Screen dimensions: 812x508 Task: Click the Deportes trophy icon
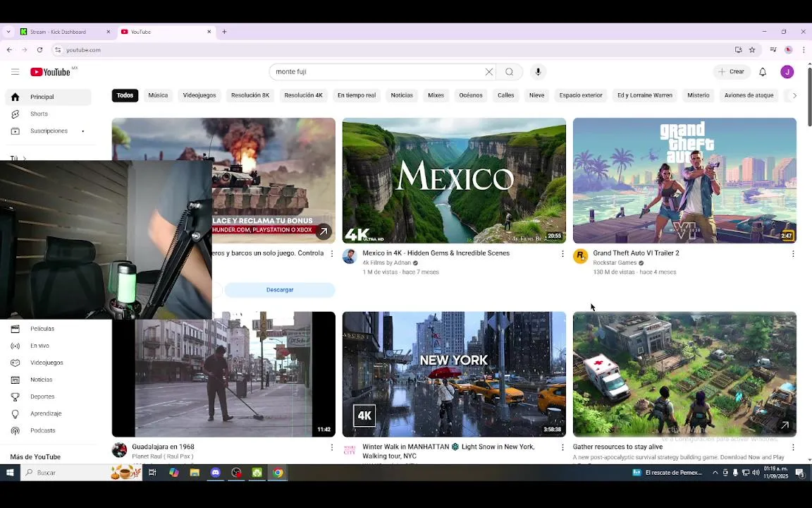click(15, 397)
